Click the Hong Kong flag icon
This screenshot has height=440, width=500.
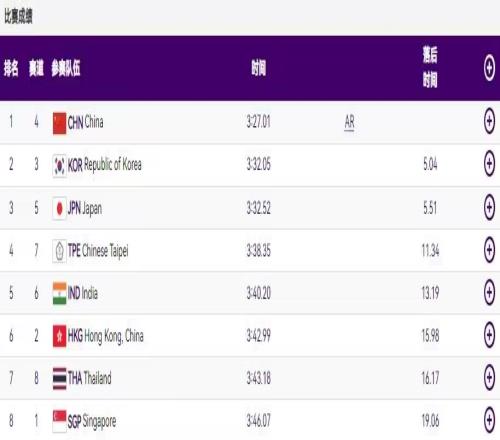59,336
